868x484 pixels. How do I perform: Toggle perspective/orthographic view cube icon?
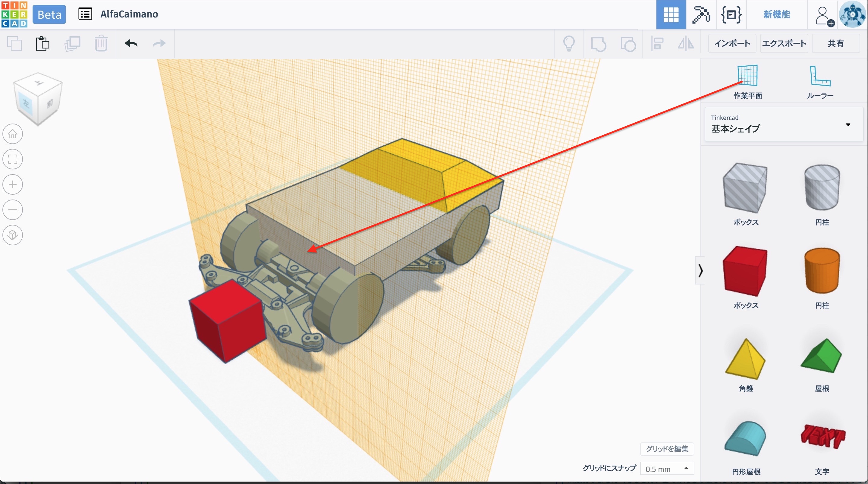13,235
